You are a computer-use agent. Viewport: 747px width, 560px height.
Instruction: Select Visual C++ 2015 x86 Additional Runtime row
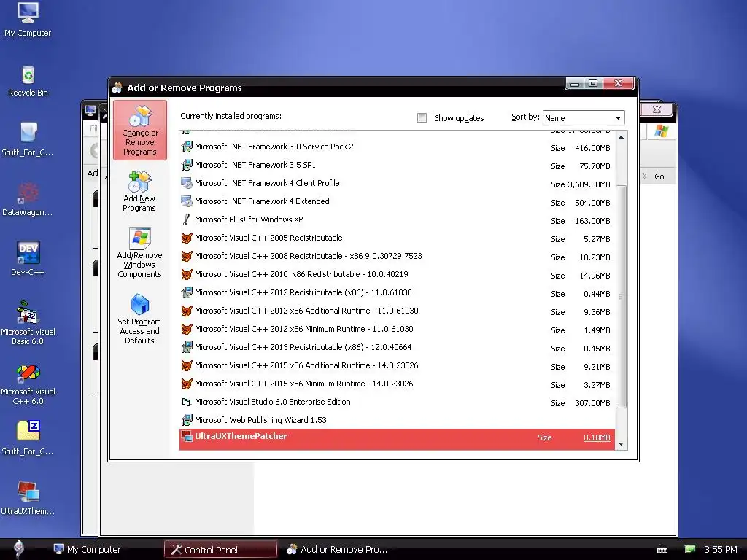(397, 366)
